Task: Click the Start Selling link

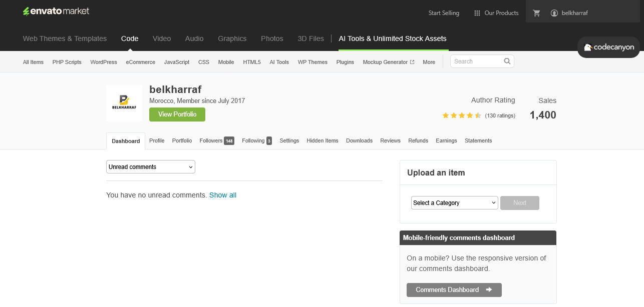Action: click(444, 12)
